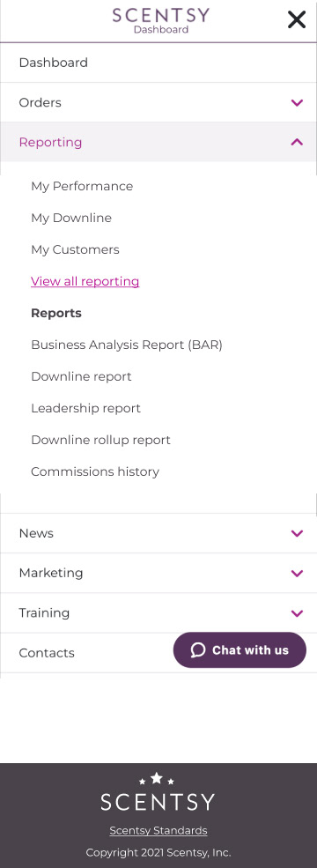Open the Dashboard menu item

(x=158, y=63)
